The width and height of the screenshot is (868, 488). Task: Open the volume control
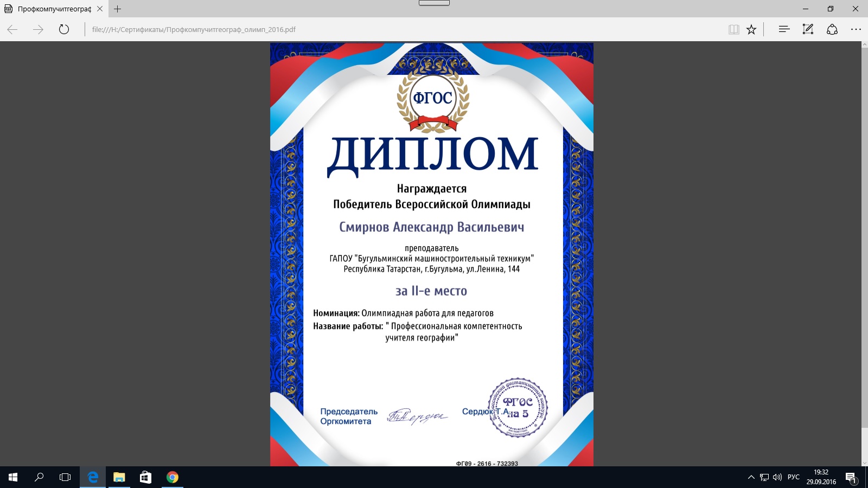point(777,477)
